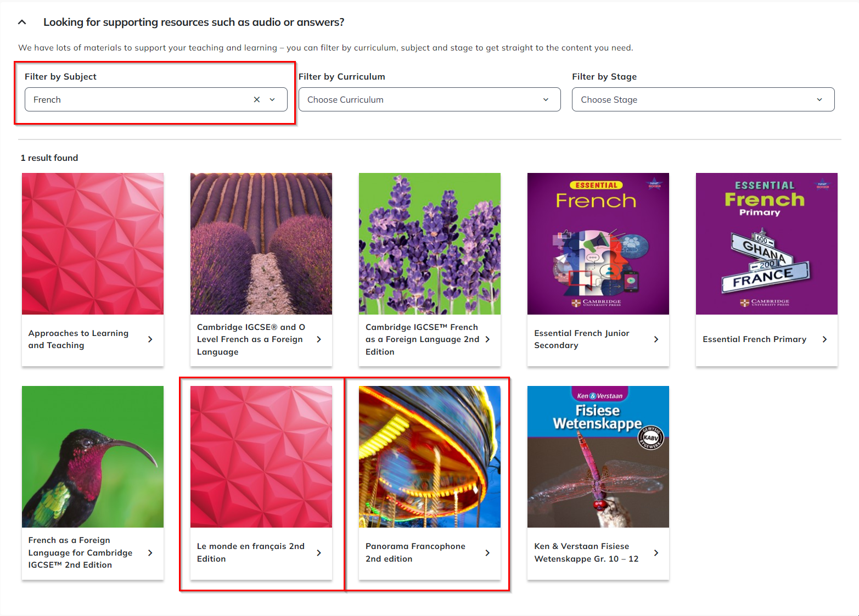Open the Choose Stage dropdown
The height and width of the screenshot is (616, 859).
[x=703, y=100]
